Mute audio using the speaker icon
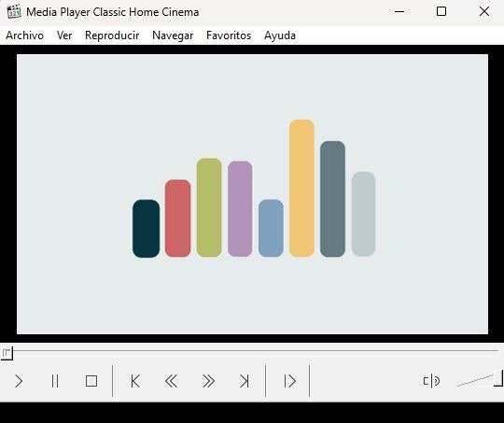 431,381
